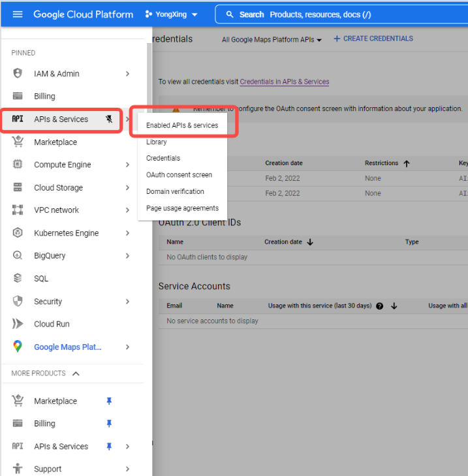Click the pinned Billing card icon
The width and height of the screenshot is (468, 476).
point(18,96)
